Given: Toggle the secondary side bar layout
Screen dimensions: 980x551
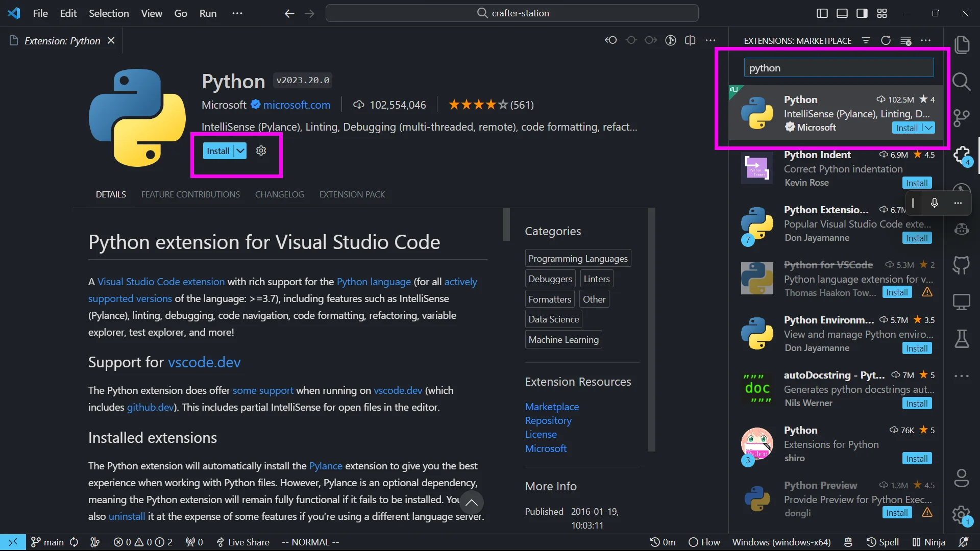Looking at the screenshot, I should tap(862, 13).
